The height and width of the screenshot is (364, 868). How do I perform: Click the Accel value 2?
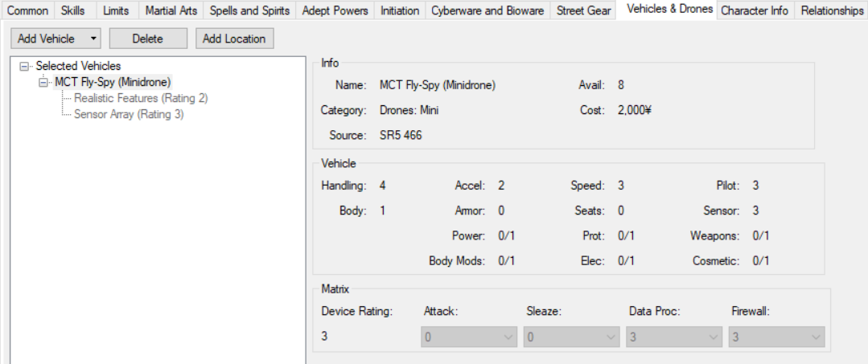coord(501,186)
